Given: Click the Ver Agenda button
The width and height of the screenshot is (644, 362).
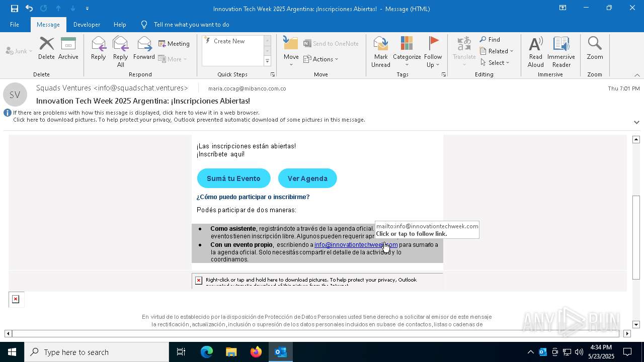Looking at the screenshot, I should 307,178.
